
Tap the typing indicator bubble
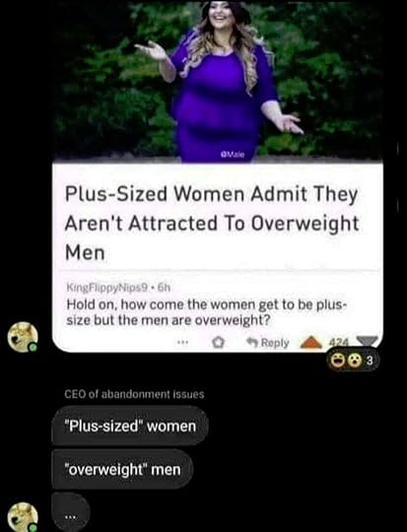tap(71, 513)
